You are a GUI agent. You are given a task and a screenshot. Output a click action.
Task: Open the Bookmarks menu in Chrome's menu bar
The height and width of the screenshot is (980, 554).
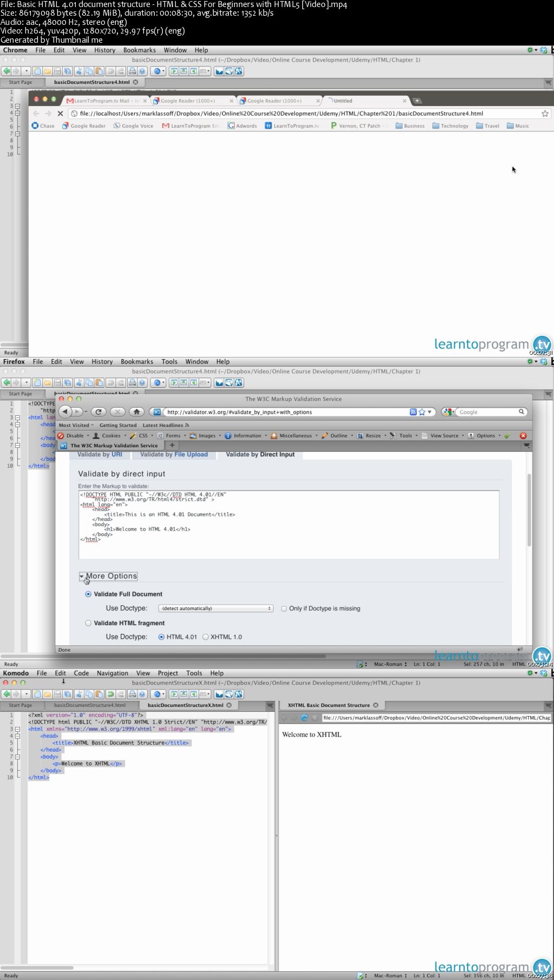[140, 50]
